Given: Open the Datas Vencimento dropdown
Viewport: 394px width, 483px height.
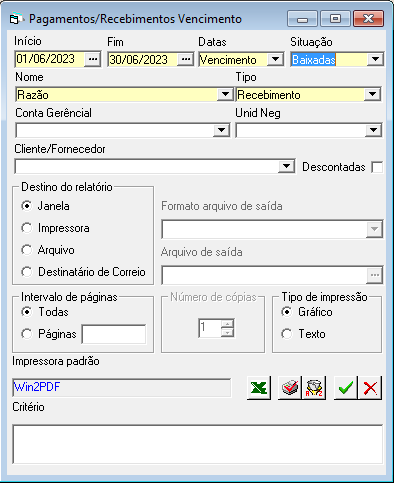Looking at the screenshot, I should coord(276,60).
